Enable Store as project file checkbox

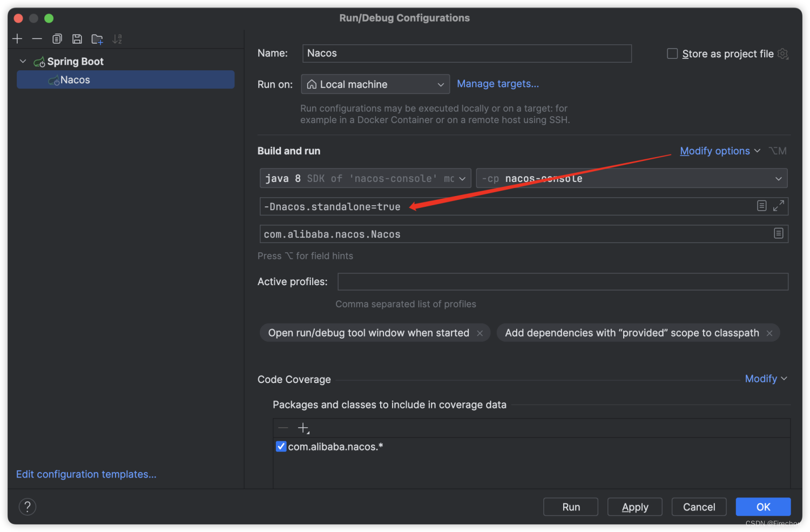point(672,53)
